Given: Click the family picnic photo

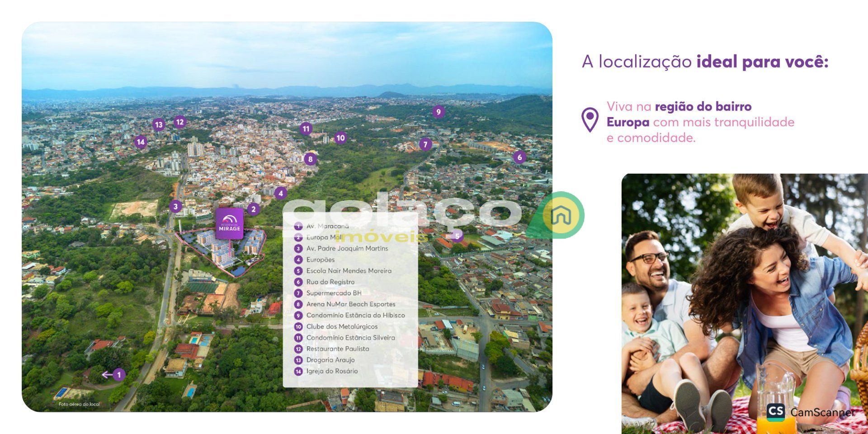Looking at the screenshot, I should click(x=744, y=303).
